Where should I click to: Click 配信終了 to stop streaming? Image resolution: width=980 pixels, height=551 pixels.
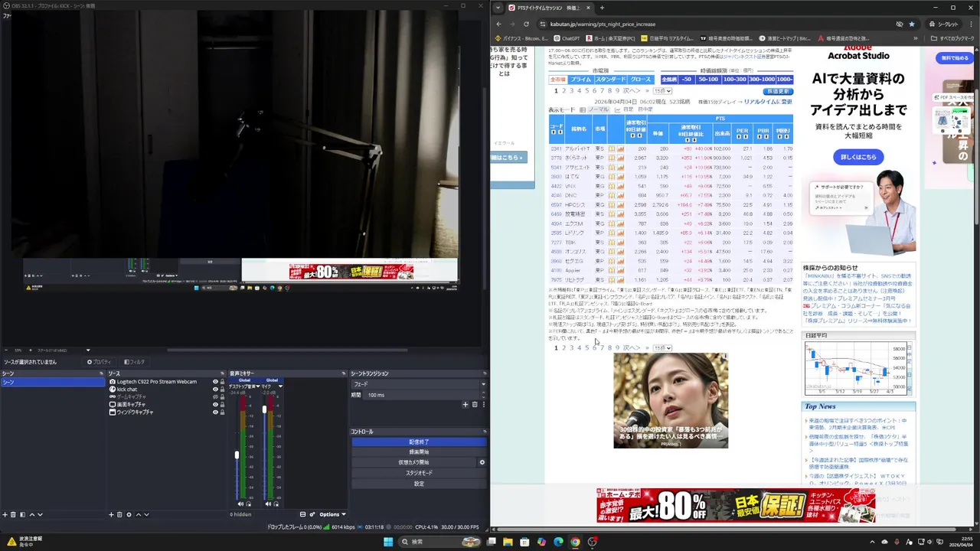click(419, 442)
